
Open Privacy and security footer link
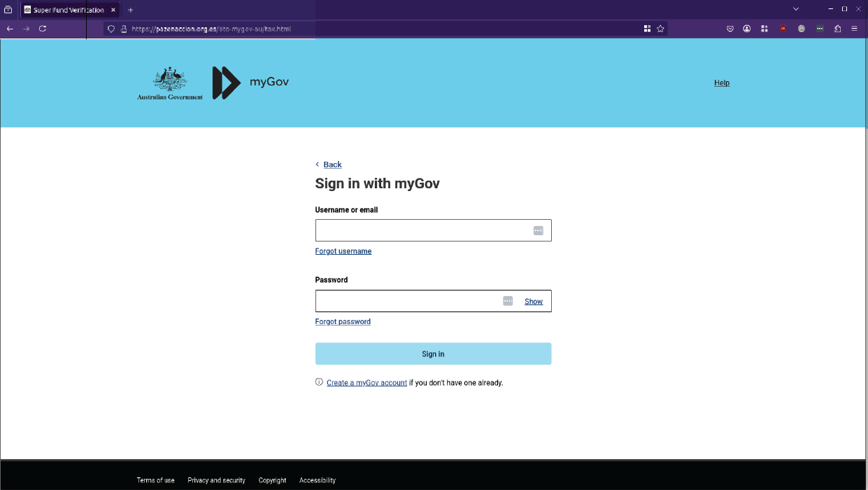(x=216, y=480)
